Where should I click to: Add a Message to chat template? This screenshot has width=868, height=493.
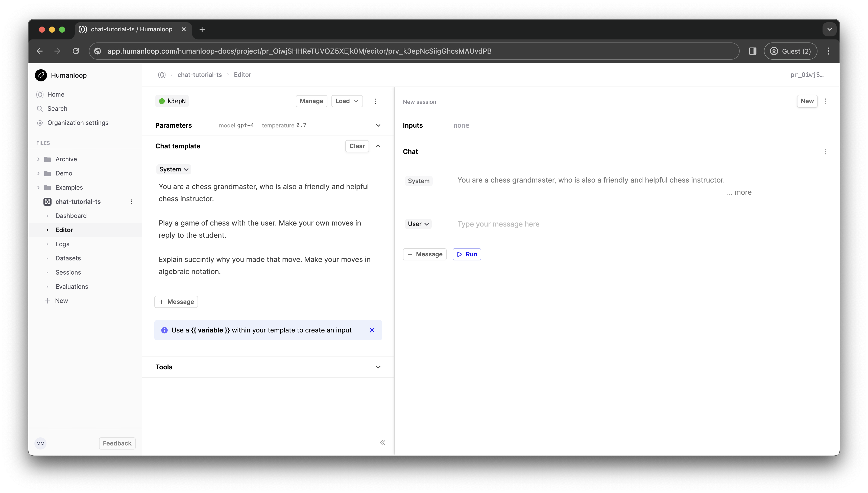pos(176,302)
